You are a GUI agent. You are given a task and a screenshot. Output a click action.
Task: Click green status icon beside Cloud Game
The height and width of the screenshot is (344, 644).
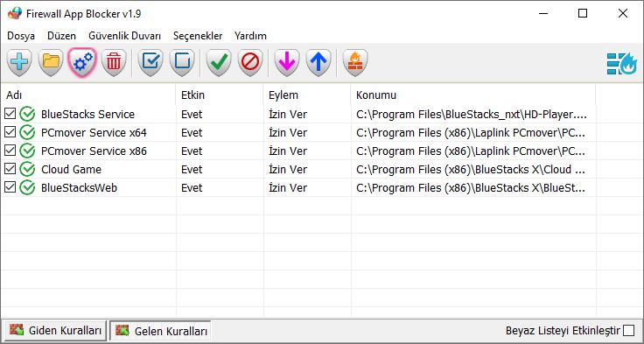(x=27, y=169)
